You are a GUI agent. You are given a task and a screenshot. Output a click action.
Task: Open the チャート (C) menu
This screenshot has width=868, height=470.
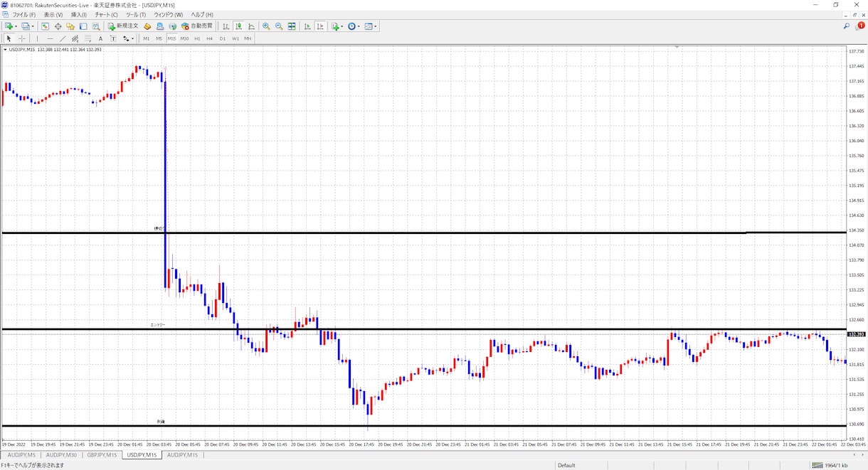coord(106,14)
